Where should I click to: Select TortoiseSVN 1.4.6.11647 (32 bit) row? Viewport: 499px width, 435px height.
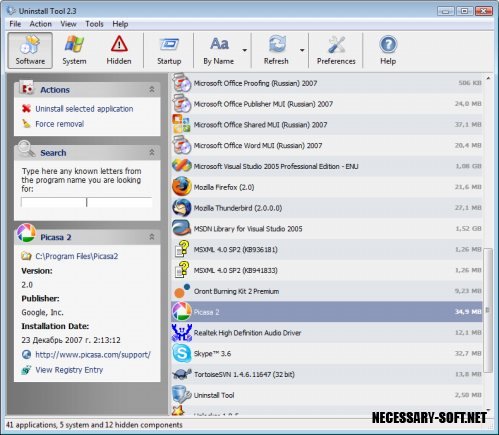[x=327, y=374]
